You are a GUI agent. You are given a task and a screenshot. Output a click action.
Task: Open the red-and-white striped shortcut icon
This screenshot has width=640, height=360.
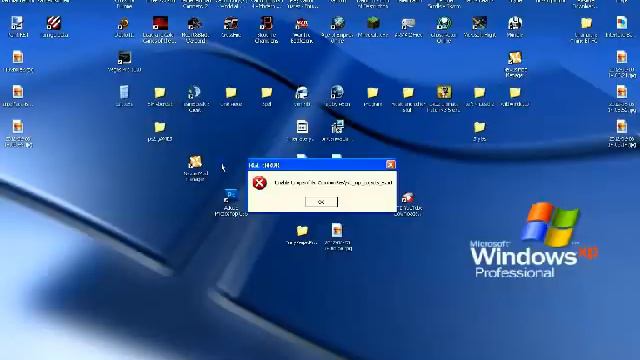54,23
